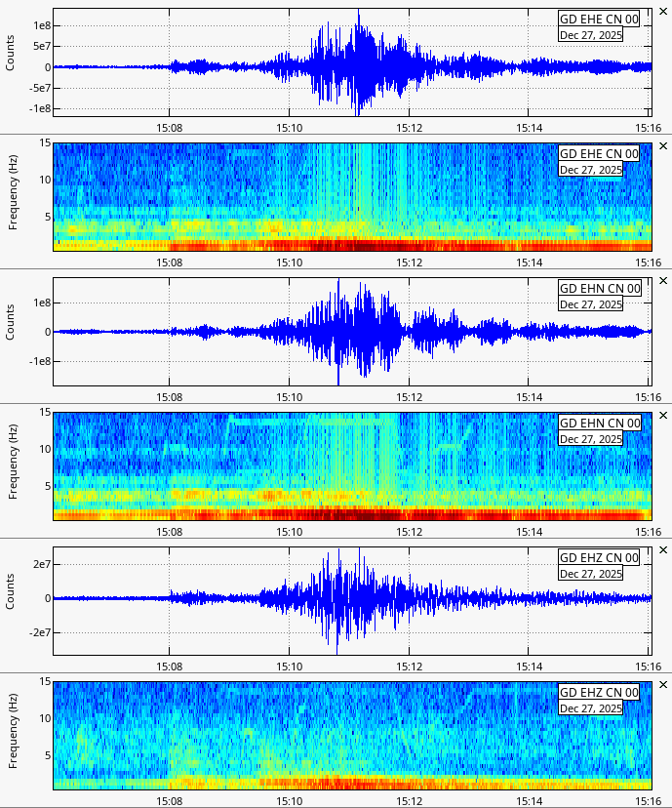
Task: Click the '15:10' time tick under the EHE waveform
Action: [290, 128]
